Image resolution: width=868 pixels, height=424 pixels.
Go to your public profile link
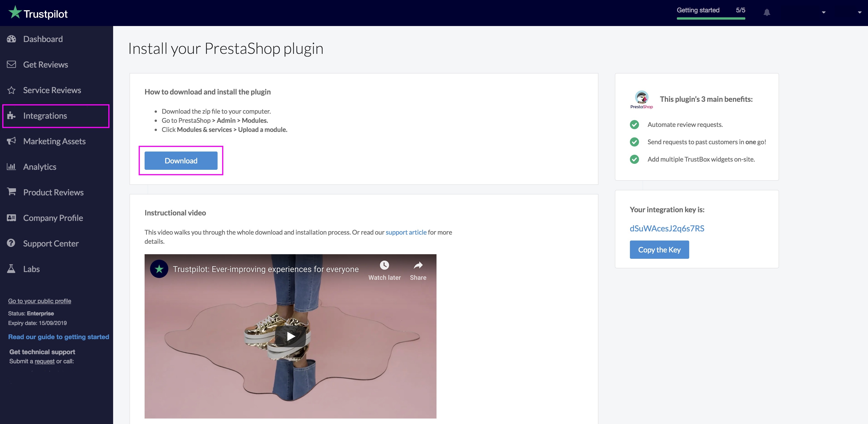click(x=39, y=301)
